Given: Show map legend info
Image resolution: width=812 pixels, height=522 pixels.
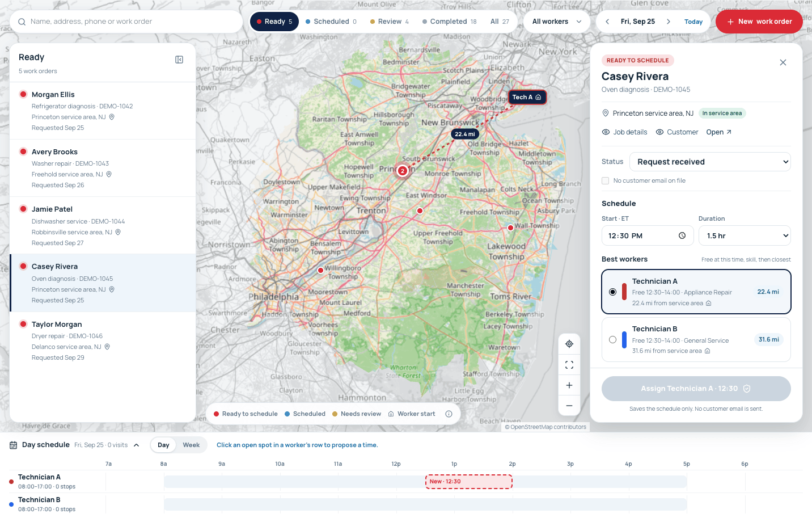Looking at the screenshot, I should (449, 414).
